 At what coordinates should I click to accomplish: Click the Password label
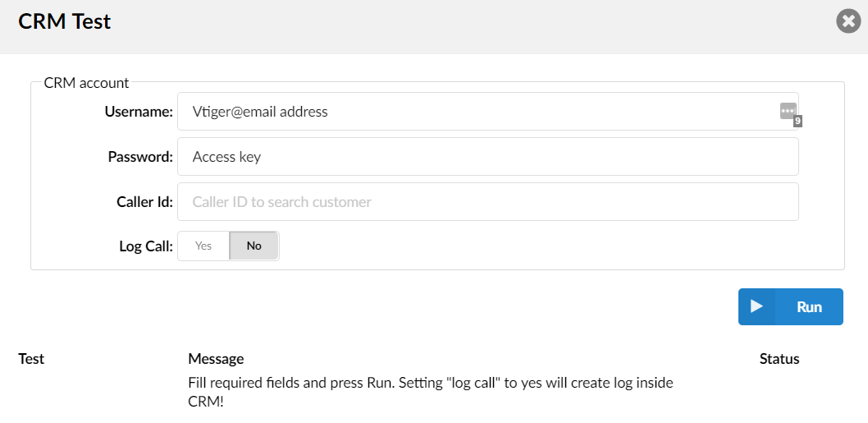140,157
